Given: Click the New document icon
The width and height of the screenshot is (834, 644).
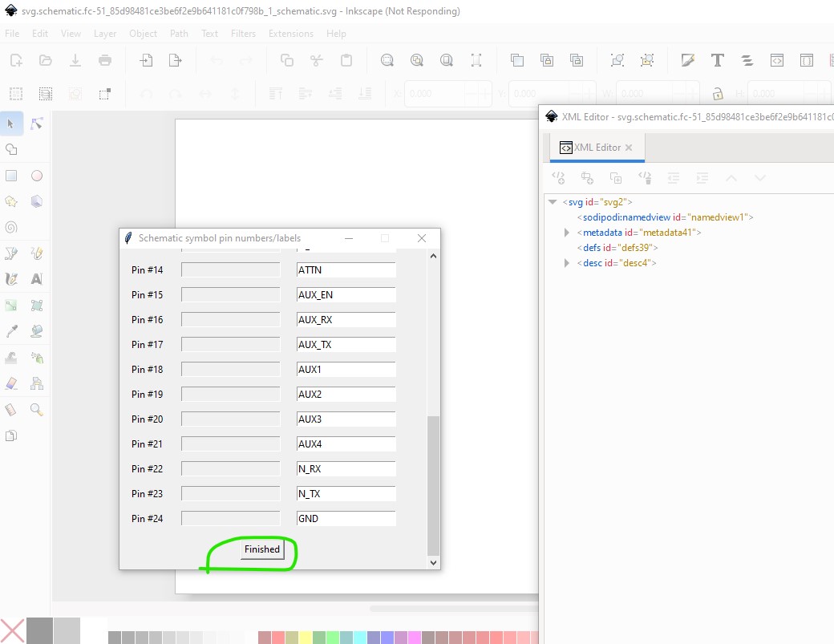Looking at the screenshot, I should click(x=16, y=60).
